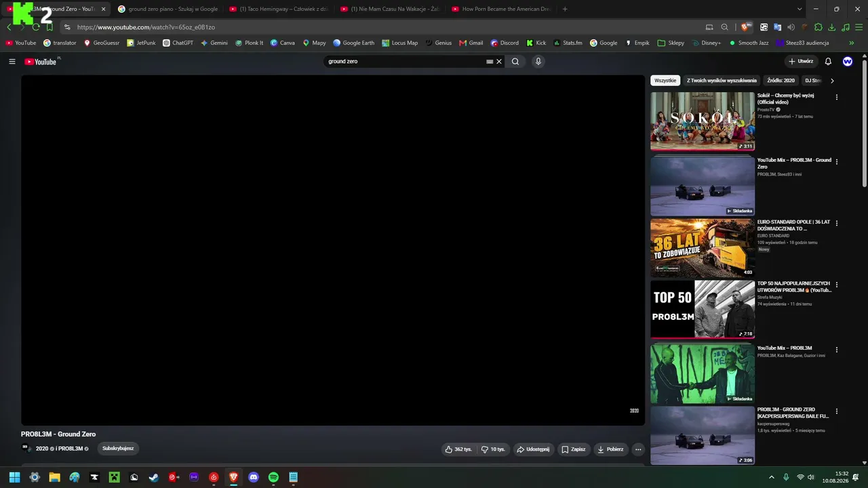Open the YouTube Mix – PRO8L3M - Ground Zero title

pyautogui.click(x=794, y=163)
